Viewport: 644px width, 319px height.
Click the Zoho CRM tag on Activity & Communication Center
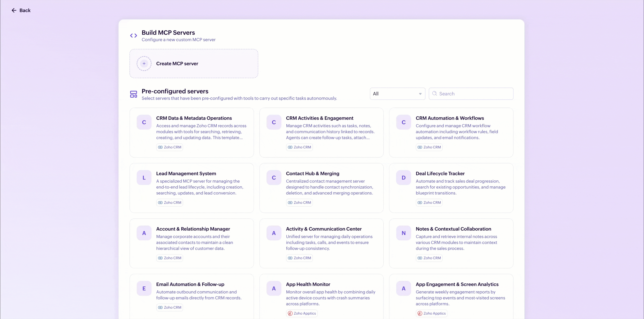tap(299, 258)
